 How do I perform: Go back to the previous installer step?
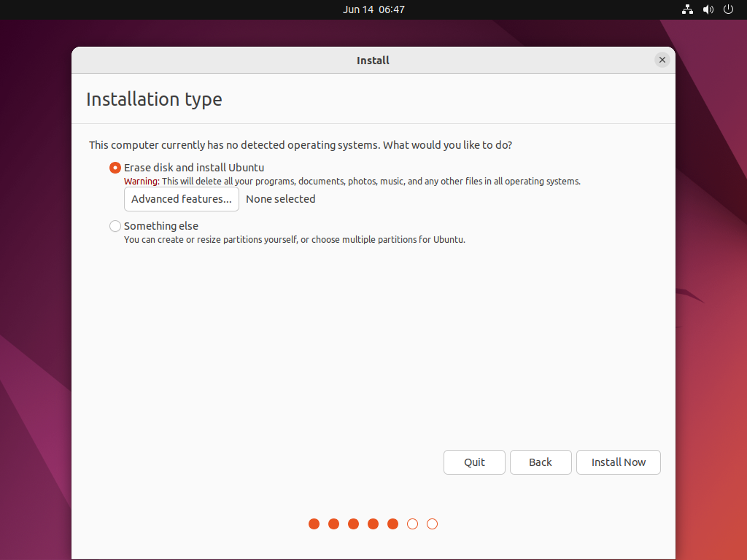[541, 462]
